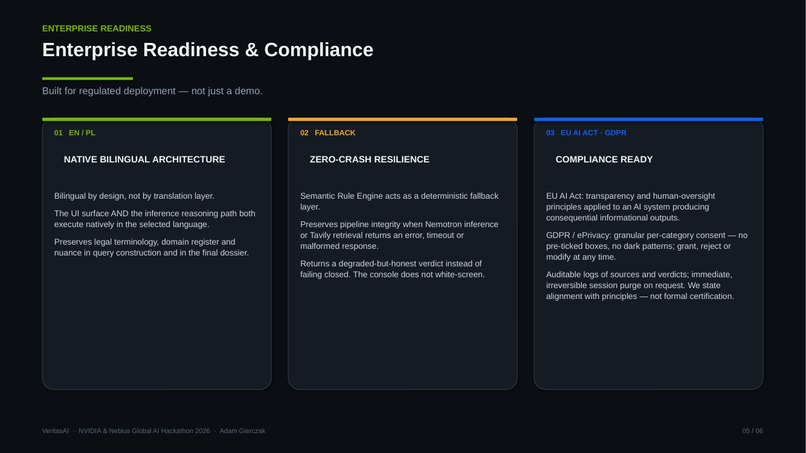Click the paragraph starting 'Returns a degraded-but-honest verdict'
The image size is (806, 453).
point(392,269)
